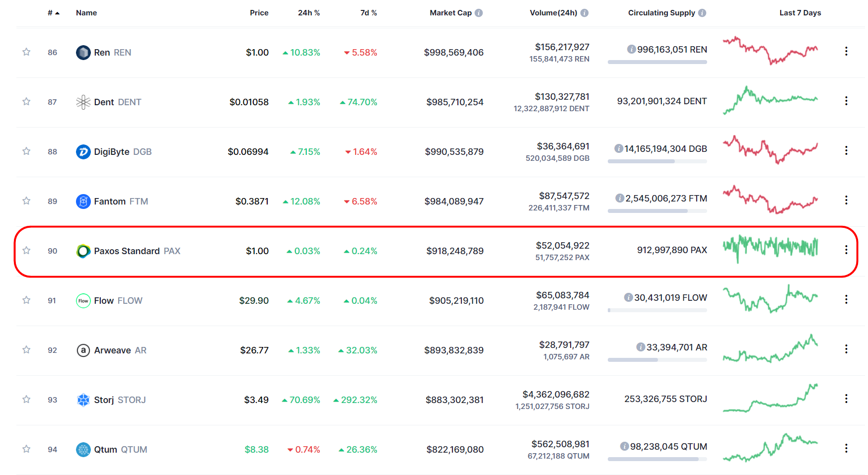The image size is (868, 475).
Task: Click the info icon beside AR circulating supply
Action: click(x=641, y=347)
